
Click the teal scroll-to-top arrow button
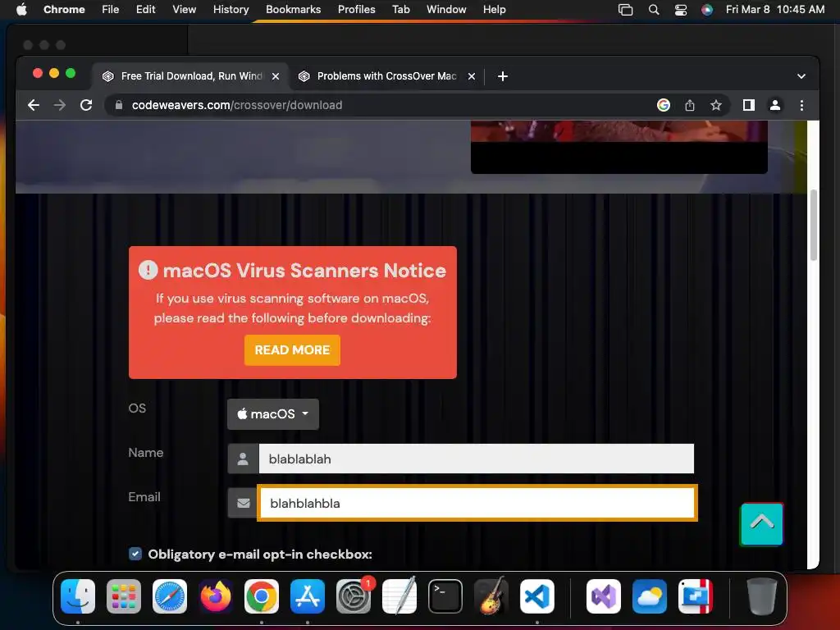761,524
